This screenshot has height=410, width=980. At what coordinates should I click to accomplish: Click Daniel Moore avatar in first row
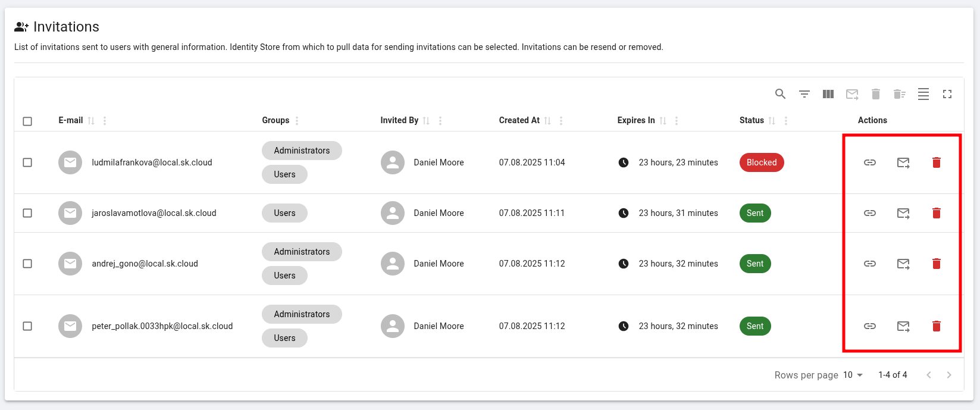click(392, 162)
